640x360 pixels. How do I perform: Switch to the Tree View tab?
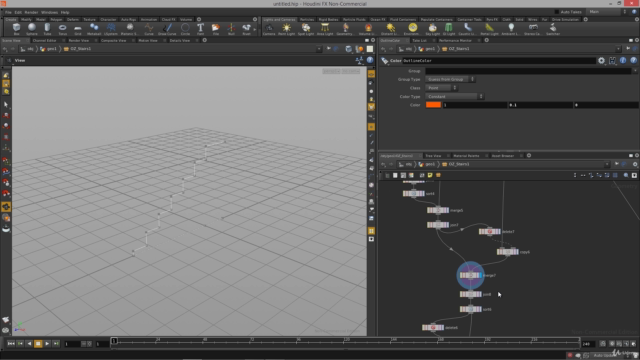pyautogui.click(x=433, y=156)
